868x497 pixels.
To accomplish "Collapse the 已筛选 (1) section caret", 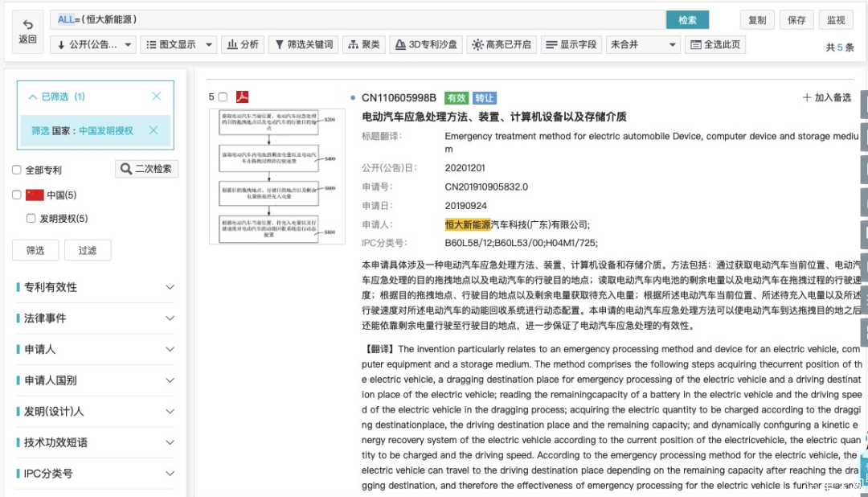I will (x=33, y=97).
